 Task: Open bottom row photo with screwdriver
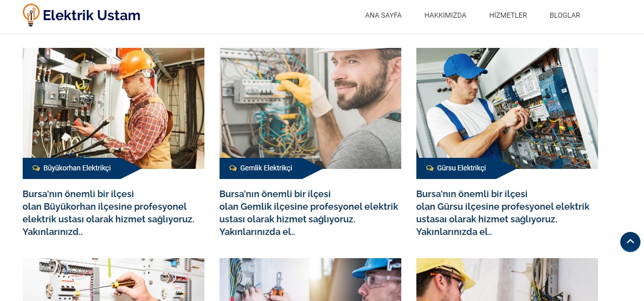(114, 279)
